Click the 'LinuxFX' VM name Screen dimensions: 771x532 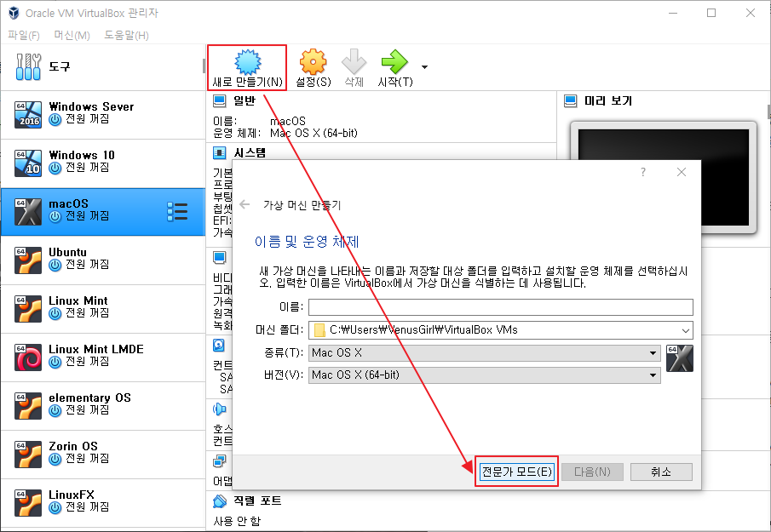click(72, 495)
